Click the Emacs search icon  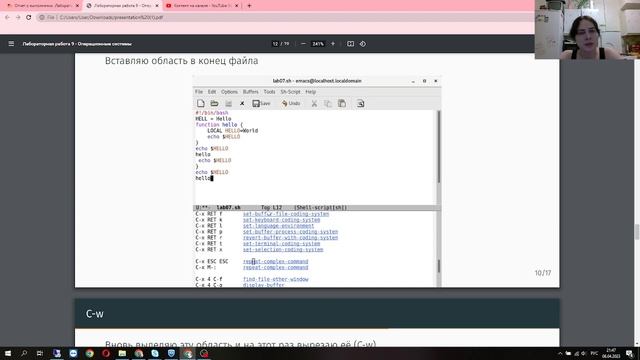click(x=360, y=103)
